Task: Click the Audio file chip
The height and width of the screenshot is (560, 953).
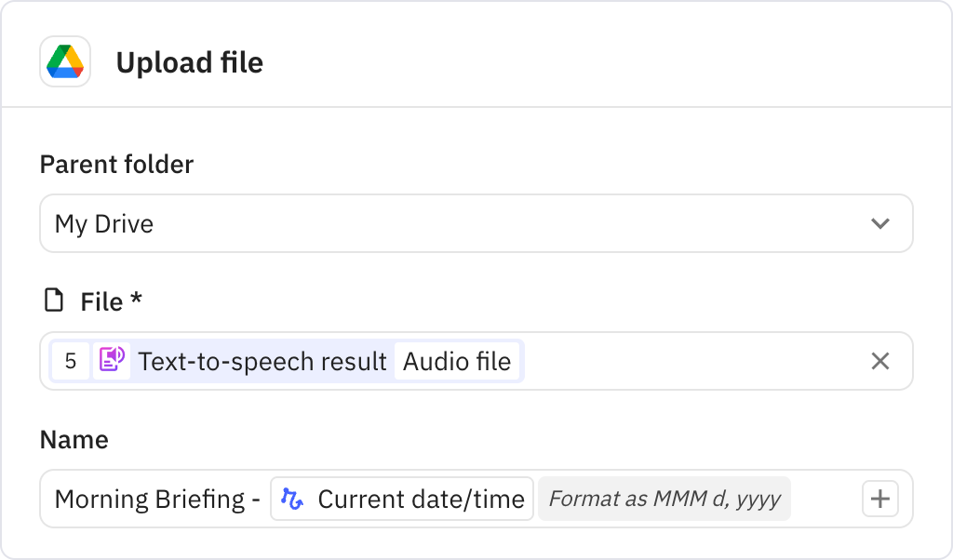Action: click(457, 361)
